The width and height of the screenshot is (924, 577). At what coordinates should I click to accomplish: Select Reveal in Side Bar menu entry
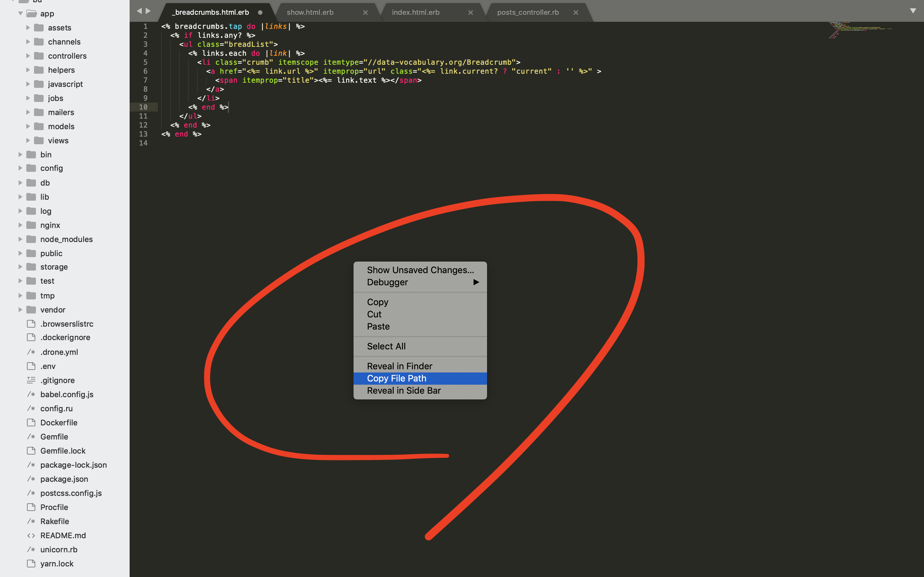(404, 390)
